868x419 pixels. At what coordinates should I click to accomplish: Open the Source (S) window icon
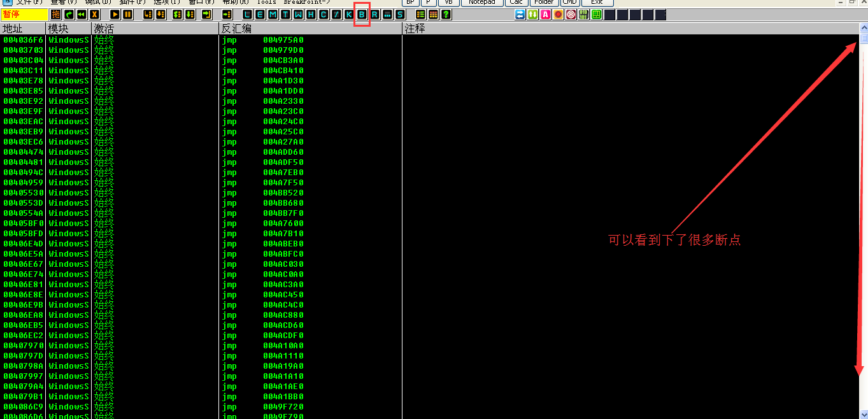click(400, 14)
